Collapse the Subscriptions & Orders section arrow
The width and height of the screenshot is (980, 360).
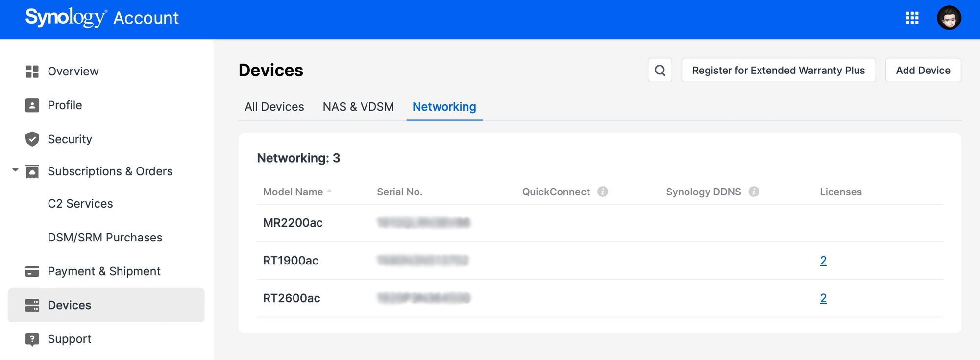point(15,170)
